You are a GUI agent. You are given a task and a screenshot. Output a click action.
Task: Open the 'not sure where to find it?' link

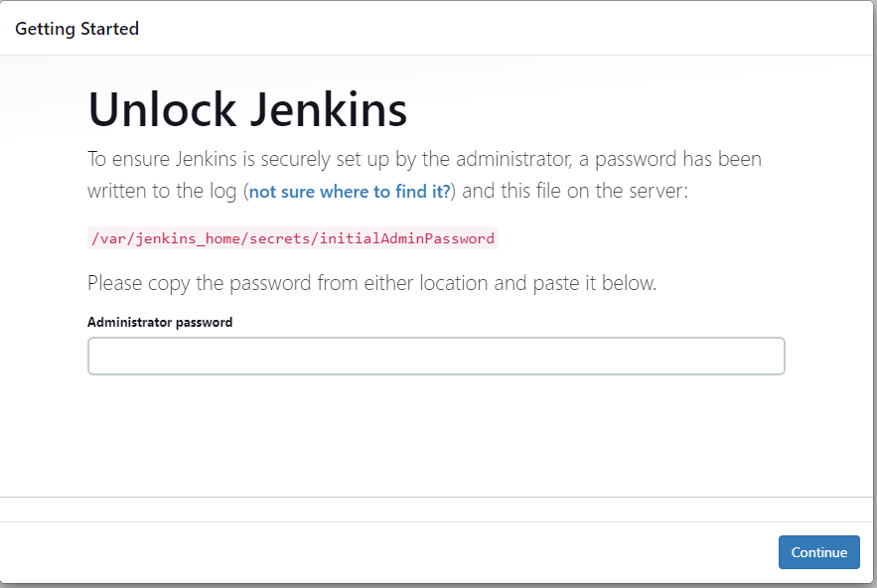(350, 192)
